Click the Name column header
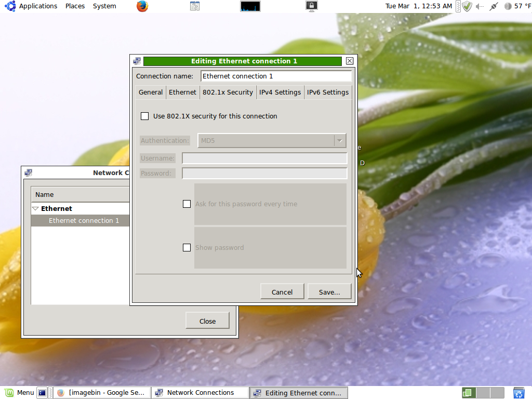Viewport: 532px width, 399px height. (x=81, y=194)
